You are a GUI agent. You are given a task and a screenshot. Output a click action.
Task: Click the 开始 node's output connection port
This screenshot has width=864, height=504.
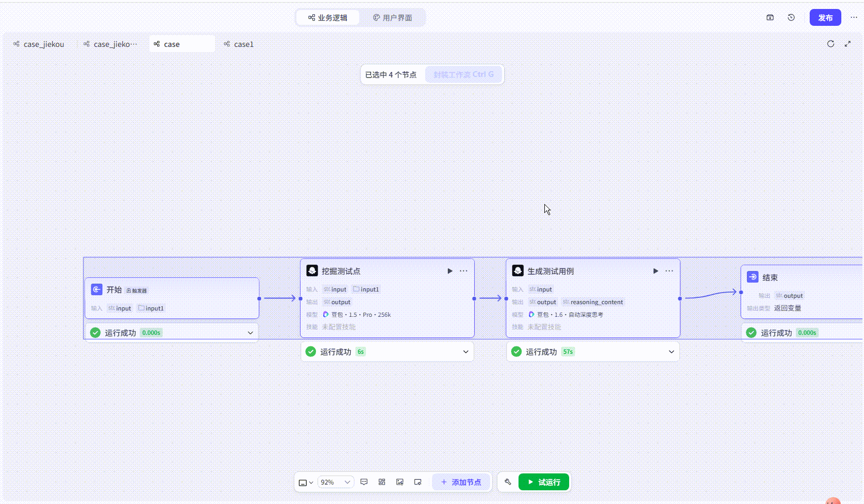click(x=259, y=298)
